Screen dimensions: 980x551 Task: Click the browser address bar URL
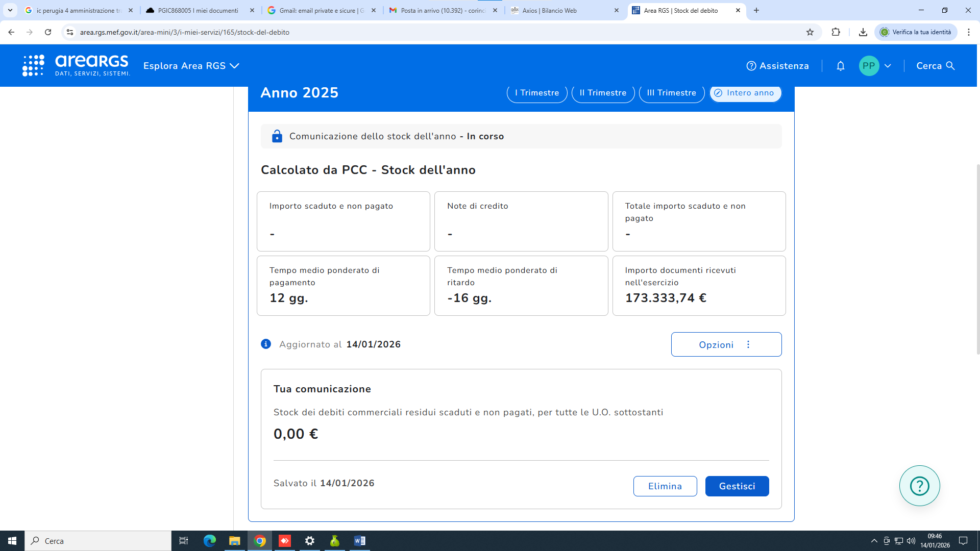pyautogui.click(x=184, y=32)
